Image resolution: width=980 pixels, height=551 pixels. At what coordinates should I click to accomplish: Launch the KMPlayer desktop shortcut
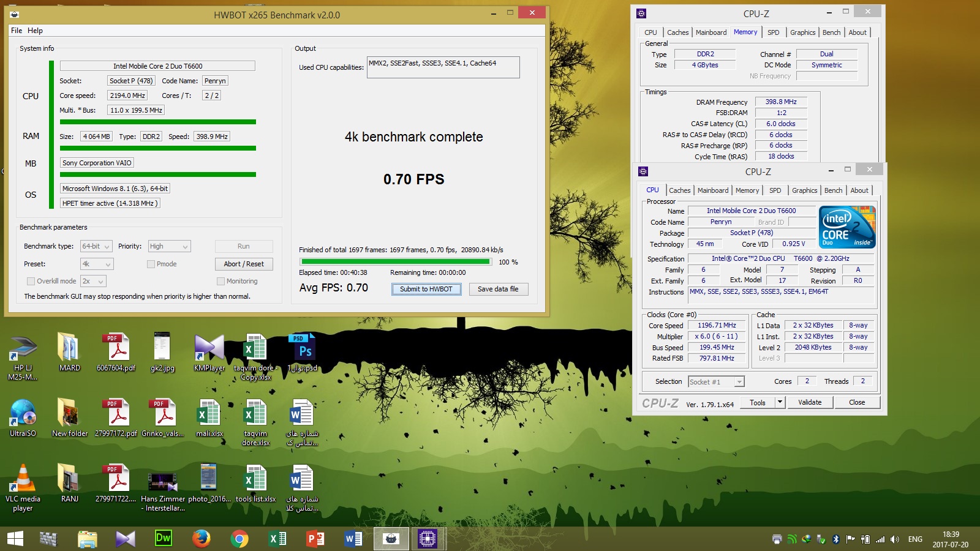click(209, 353)
